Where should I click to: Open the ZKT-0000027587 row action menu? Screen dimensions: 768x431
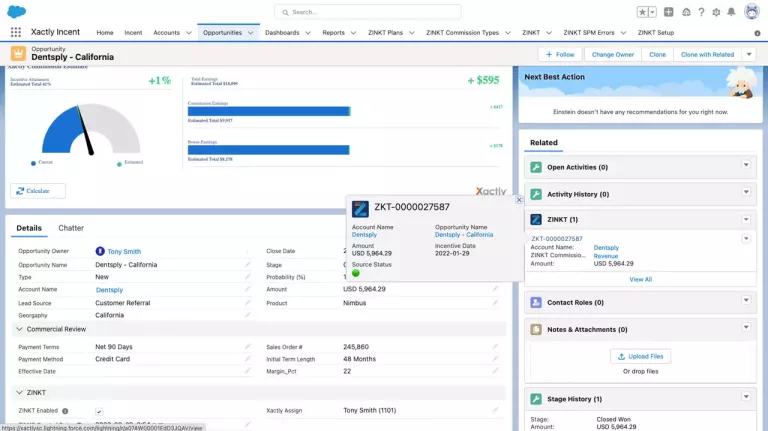point(746,239)
